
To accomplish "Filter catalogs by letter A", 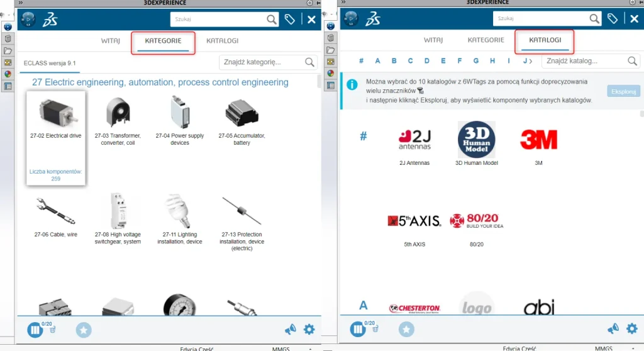I will pyautogui.click(x=377, y=61).
